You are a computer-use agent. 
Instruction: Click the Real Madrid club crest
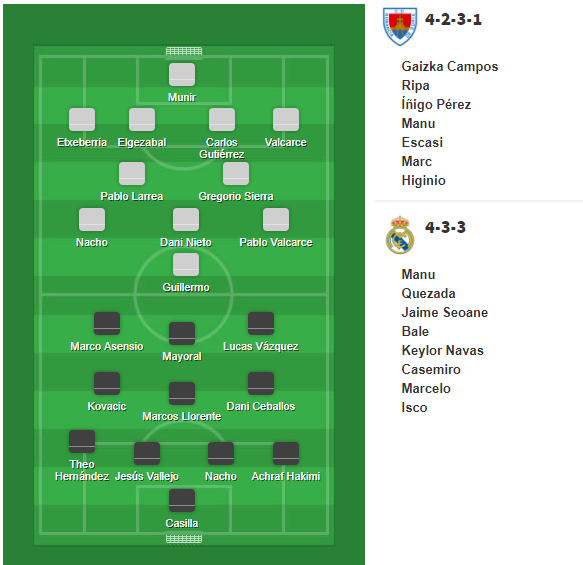[x=400, y=235]
